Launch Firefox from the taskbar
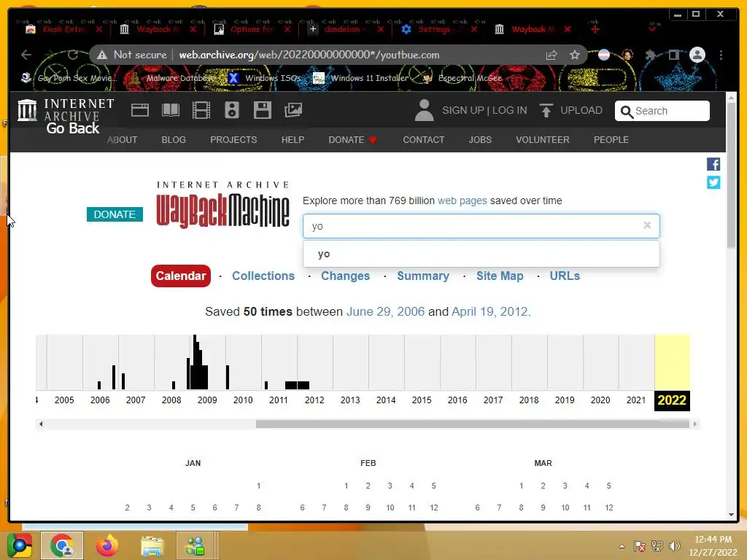The width and height of the screenshot is (747, 560). tap(107, 545)
